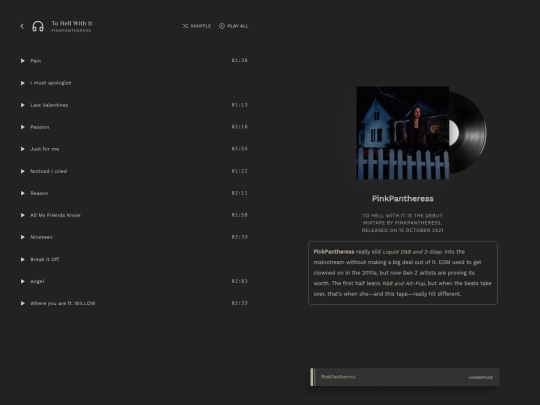Play the track Angel
Screen dimensions: 540x405
(x=23, y=281)
